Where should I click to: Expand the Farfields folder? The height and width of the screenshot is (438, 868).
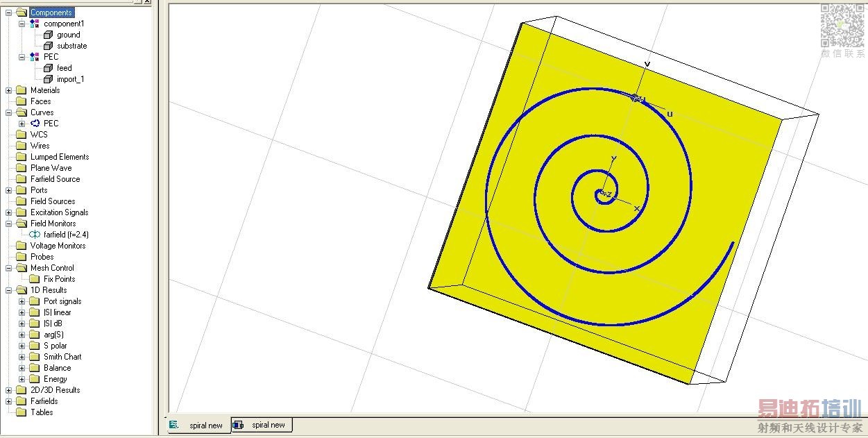point(8,401)
